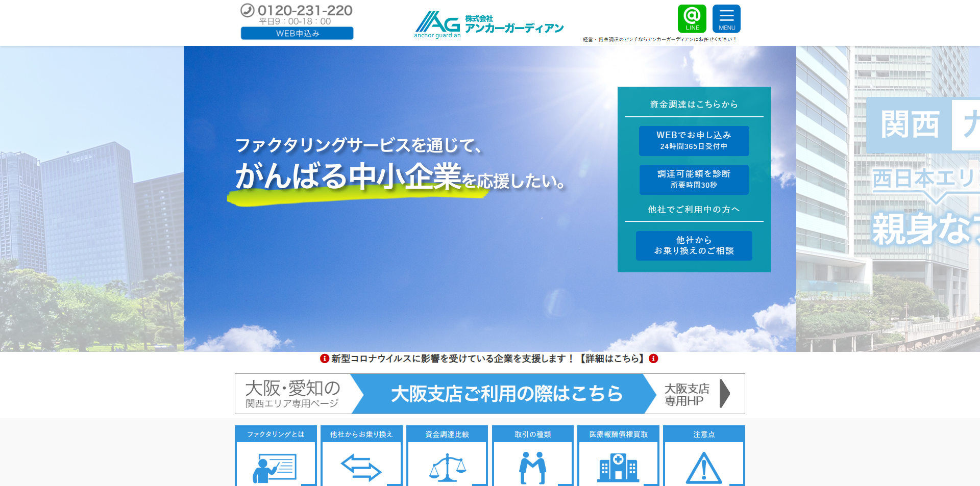Click the hospital building icon
The image size is (980, 486).
click(618, 467)
